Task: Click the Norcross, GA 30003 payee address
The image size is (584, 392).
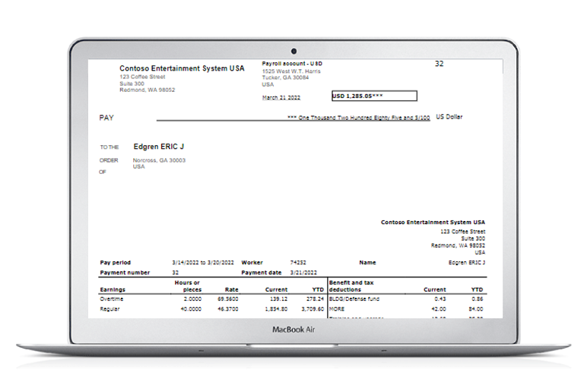Action: pyautogui.click(x=159, y=160)
